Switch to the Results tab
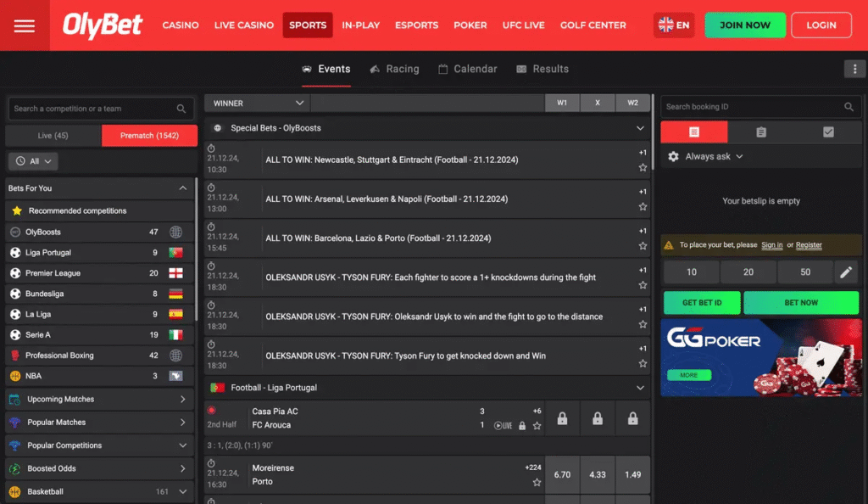The image size is (868, 504). 542,70
